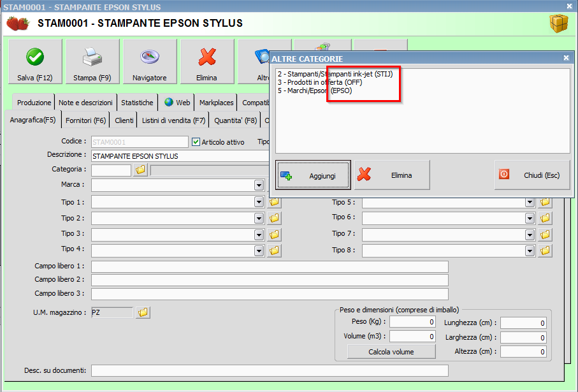Open folder icon beside Tipo 2
Image resolution: width=578 pixels, height=392 pixels.
click(x=274, y=219)
